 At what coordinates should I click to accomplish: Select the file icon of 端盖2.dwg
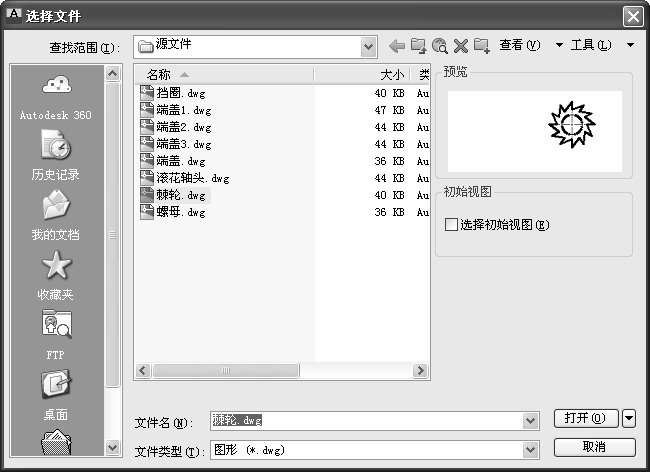point(147,126)
